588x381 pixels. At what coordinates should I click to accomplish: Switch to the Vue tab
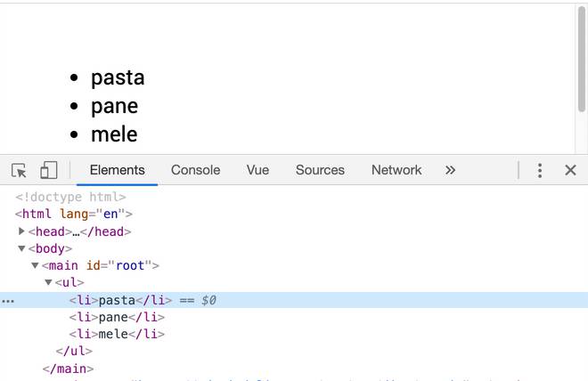(257, 170)
